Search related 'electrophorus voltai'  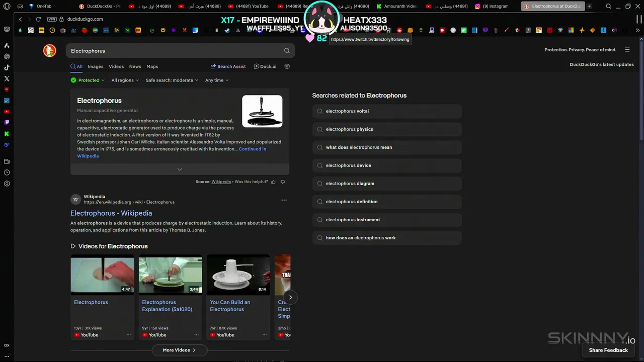(x=387, y=111)
